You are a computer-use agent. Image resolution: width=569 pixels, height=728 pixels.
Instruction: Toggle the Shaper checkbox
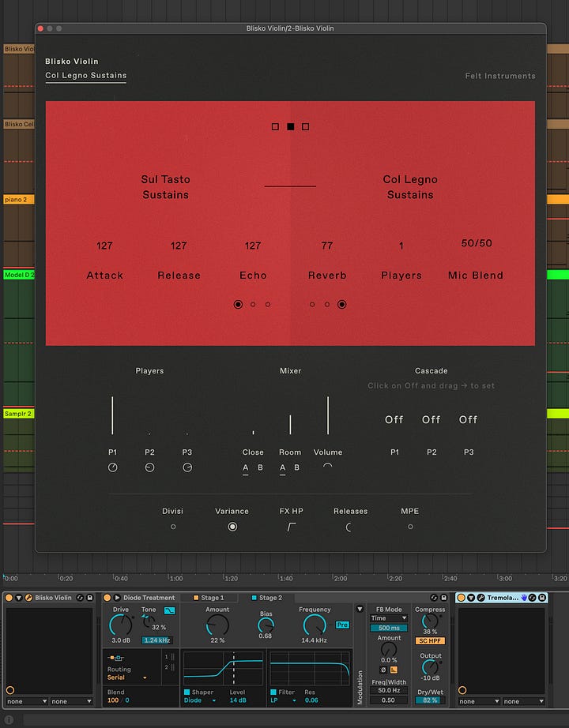(187, 692)
